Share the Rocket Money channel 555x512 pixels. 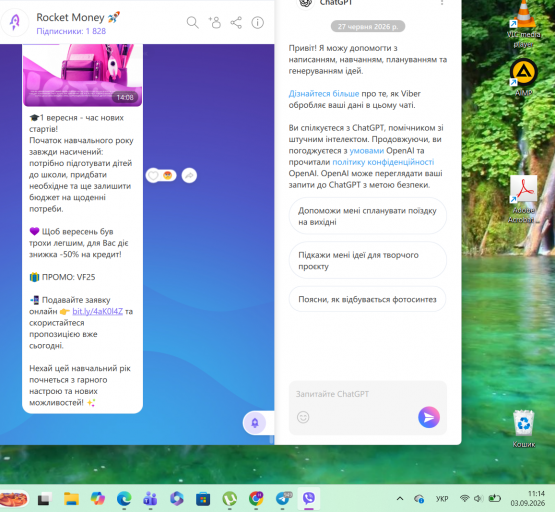[236, 23]
